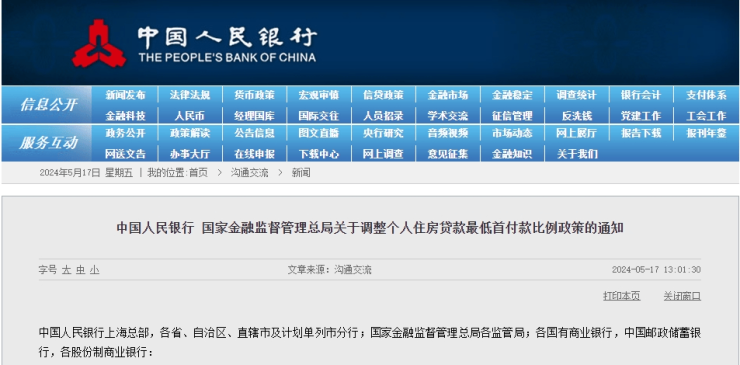This screenshot has height=365, width=740.
Task: Click the 信息公开 section header
Action: click(48, 105)
